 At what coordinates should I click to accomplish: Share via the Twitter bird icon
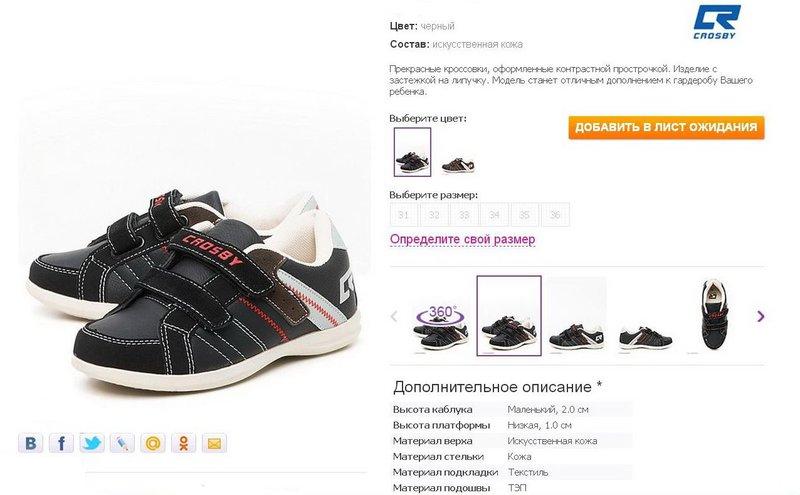click(92, 443)
